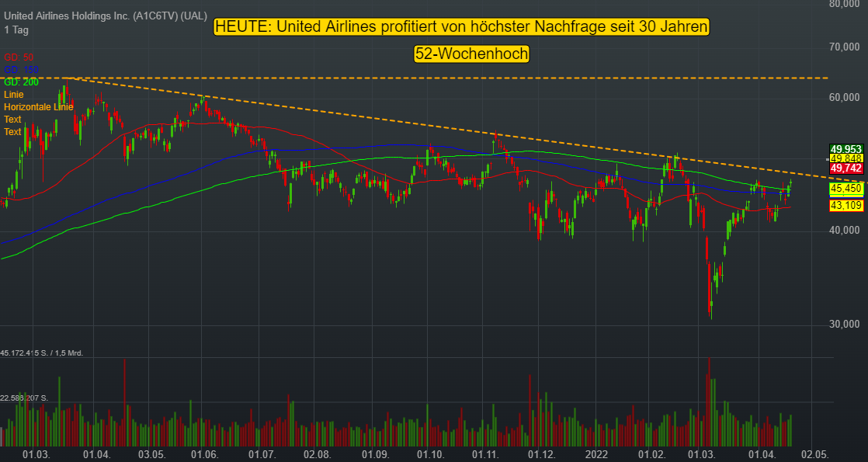Click the 43,109 price tag

coord(846,206)
